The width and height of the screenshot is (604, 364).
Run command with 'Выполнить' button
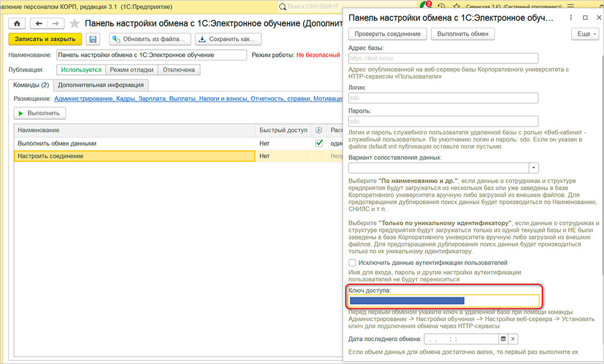(40, 113)
